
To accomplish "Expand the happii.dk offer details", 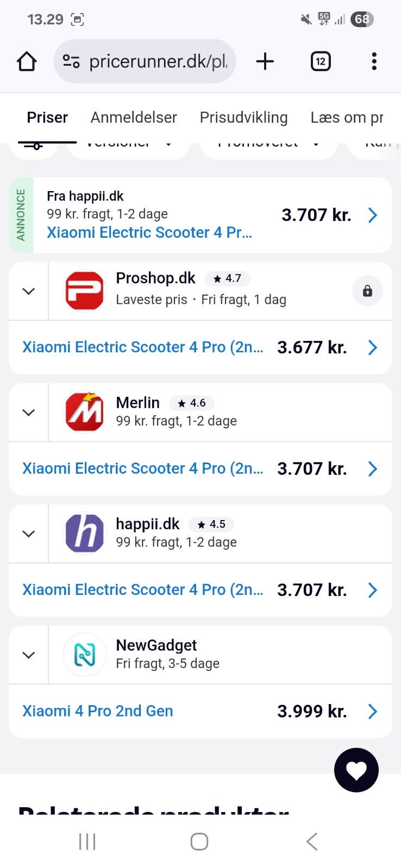I will click(29, 534).
